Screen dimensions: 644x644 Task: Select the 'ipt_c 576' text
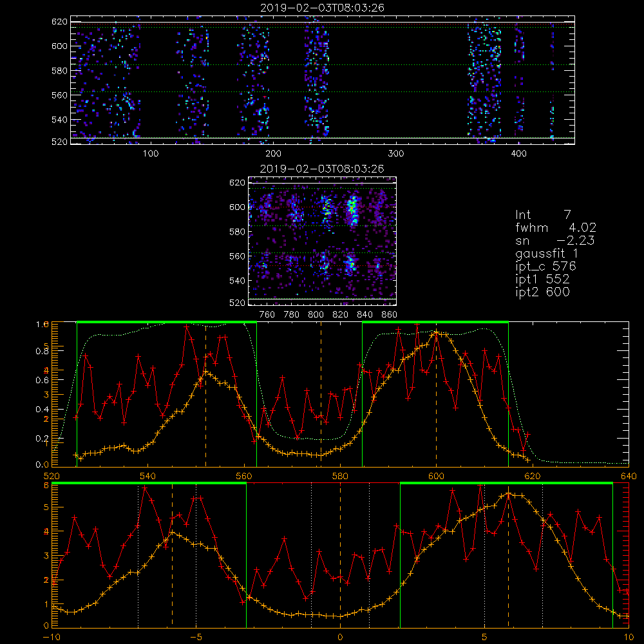click(546, 267)
